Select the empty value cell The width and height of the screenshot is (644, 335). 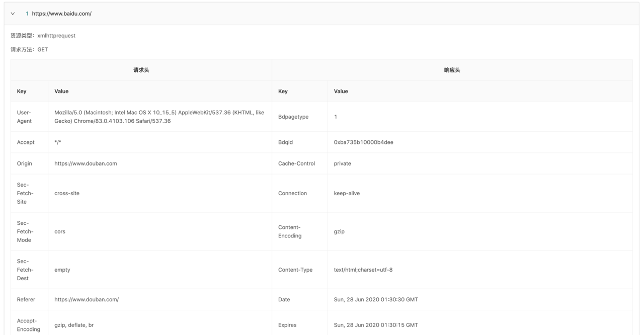pyautogui.click(x=160, y=270)
